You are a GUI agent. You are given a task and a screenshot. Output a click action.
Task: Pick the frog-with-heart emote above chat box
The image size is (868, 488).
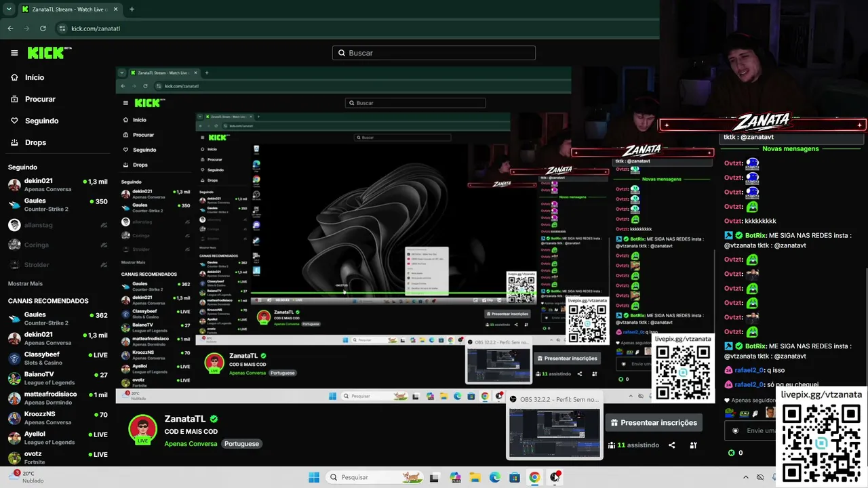[x=730, y=413]
